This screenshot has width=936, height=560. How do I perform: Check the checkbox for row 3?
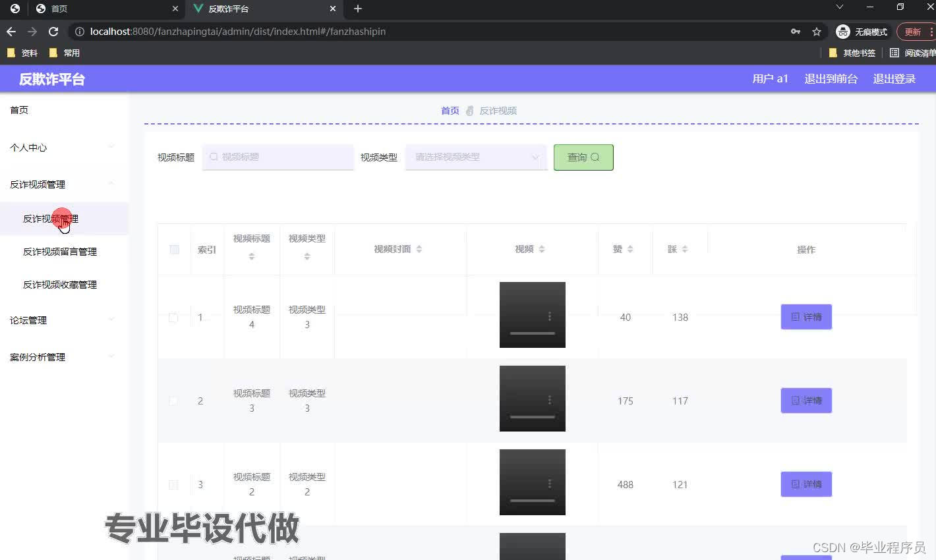[x=173, y=485]
